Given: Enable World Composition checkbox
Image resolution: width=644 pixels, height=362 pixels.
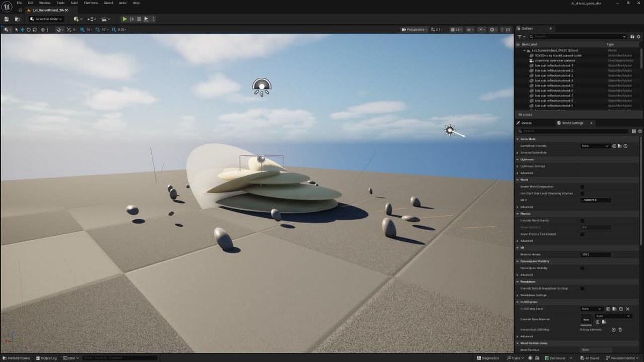Looking at the screenshot, I should coord(582,187).
